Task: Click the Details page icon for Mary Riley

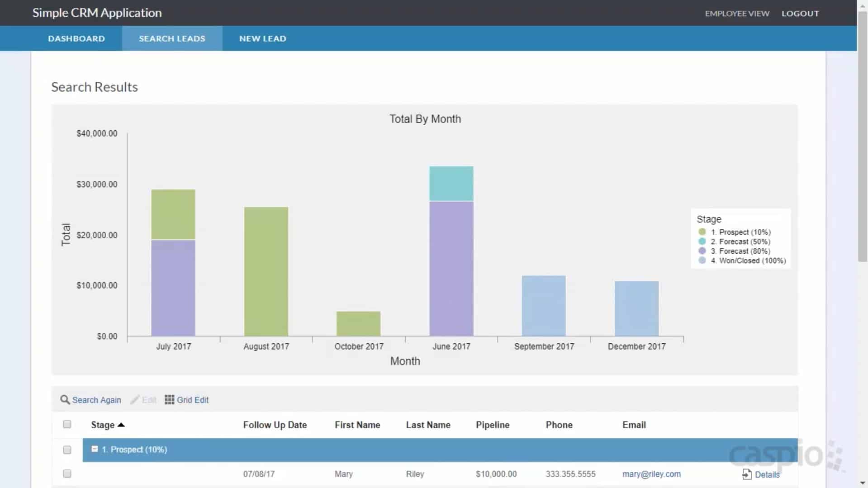Action: coord(746,474)
